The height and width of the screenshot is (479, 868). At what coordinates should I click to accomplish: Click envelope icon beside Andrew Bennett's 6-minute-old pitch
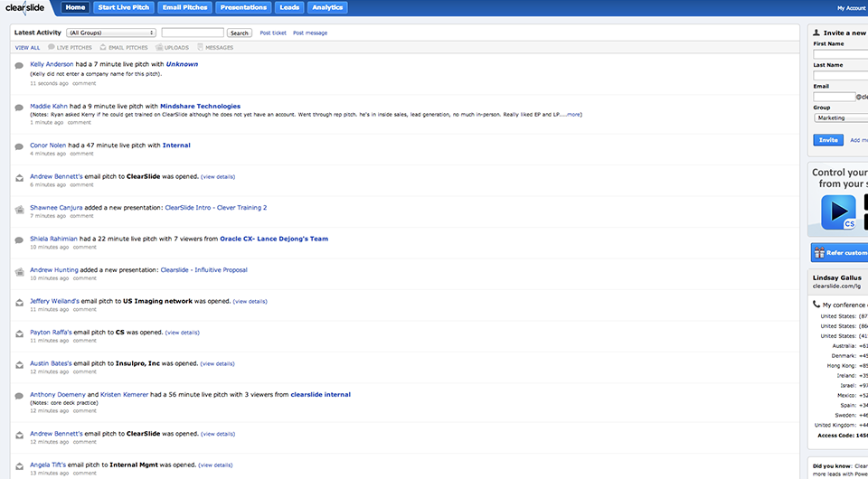(19, 178)
